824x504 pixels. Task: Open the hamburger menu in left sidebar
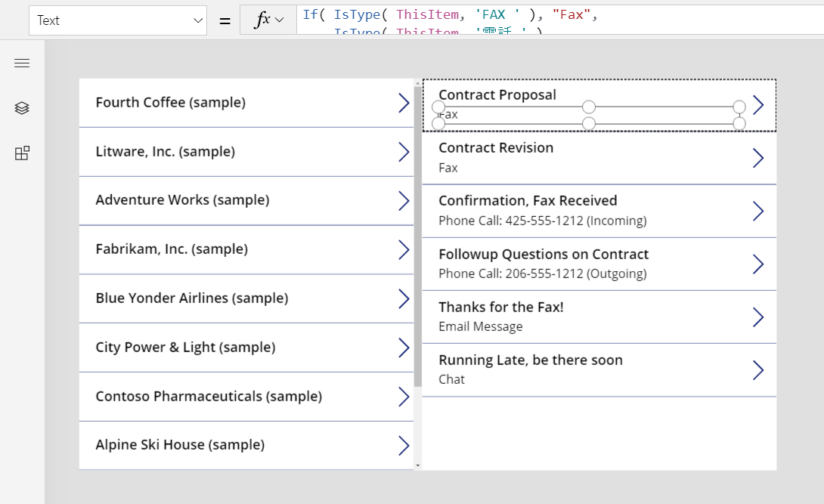[22, 63]
